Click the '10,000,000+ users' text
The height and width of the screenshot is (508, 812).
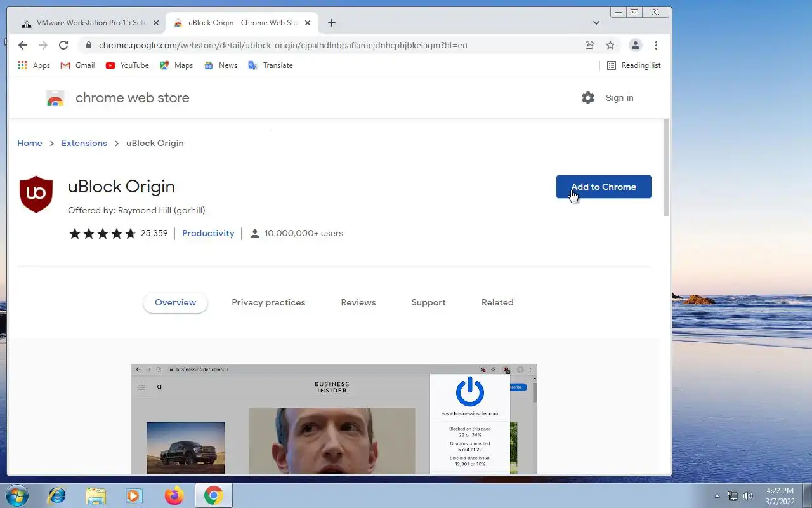point(304,234)
